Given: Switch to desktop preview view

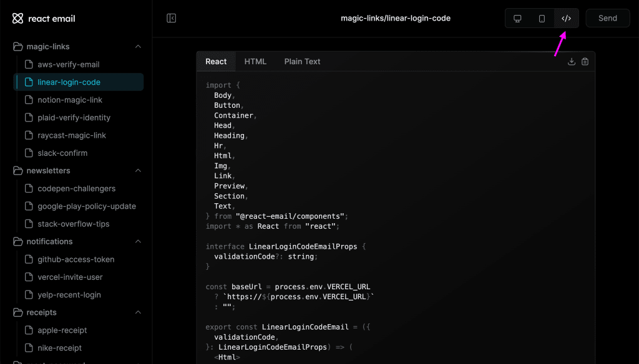Looking at the screenshot, I should point(517,18).
